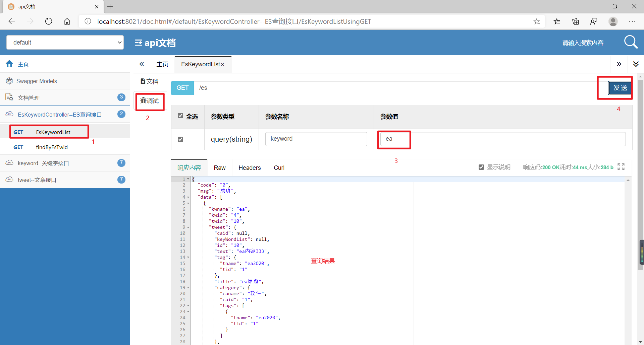Screen dimensions: 644x345
Task: Switch to the Raw response tab
Action: coord(220,167)
